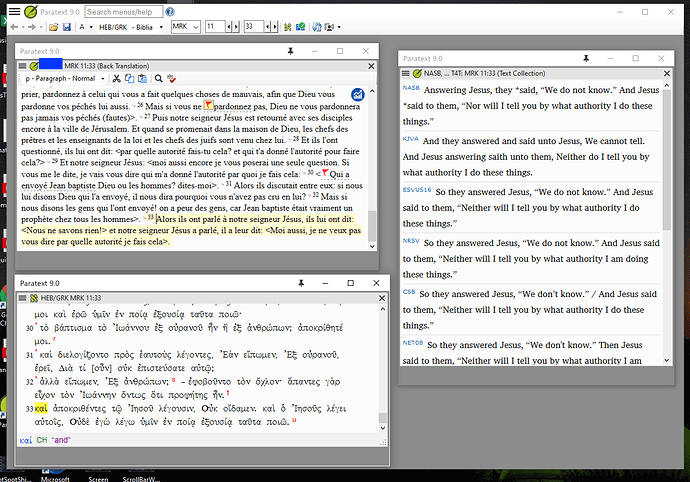Image resolution: width=690 pixels, height=482 pixels.
Task: Open project using the folder icon
Action: pos(53,27)
